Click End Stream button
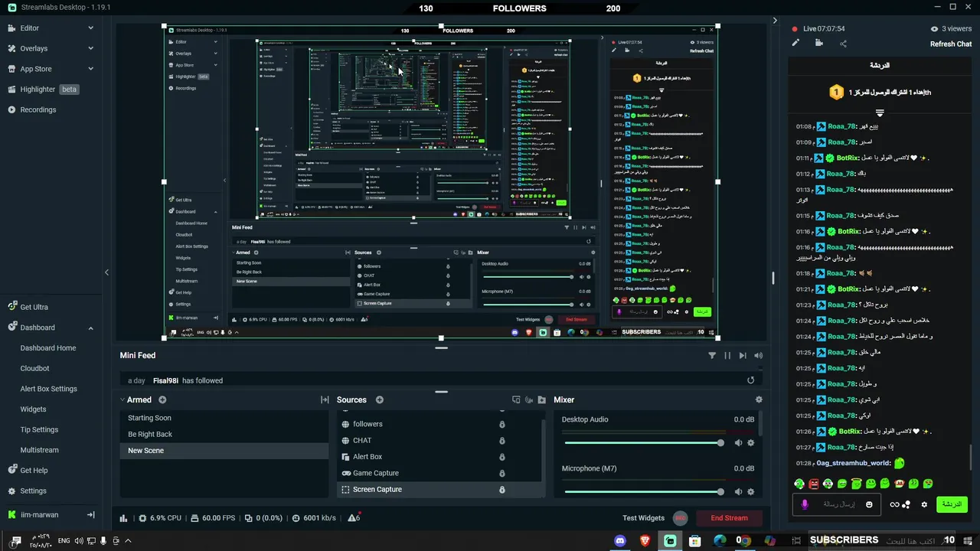This screenshot has width=980, height=551. tap(729, 518)
